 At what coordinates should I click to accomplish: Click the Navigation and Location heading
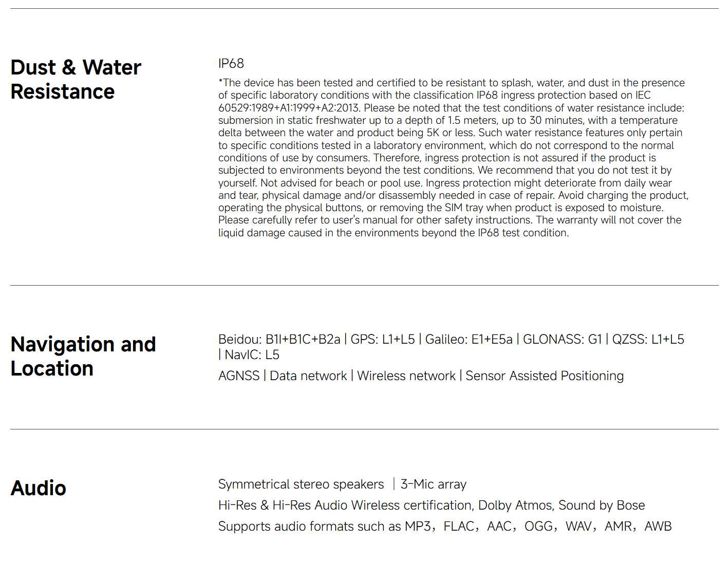[x=83, y=356]
